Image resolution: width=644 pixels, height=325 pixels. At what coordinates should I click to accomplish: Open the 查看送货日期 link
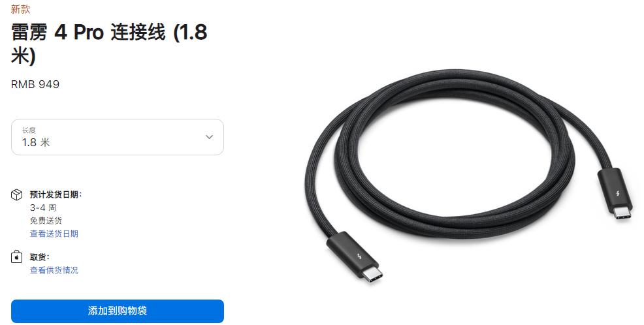pyautogui.click(x=54, y=234)
